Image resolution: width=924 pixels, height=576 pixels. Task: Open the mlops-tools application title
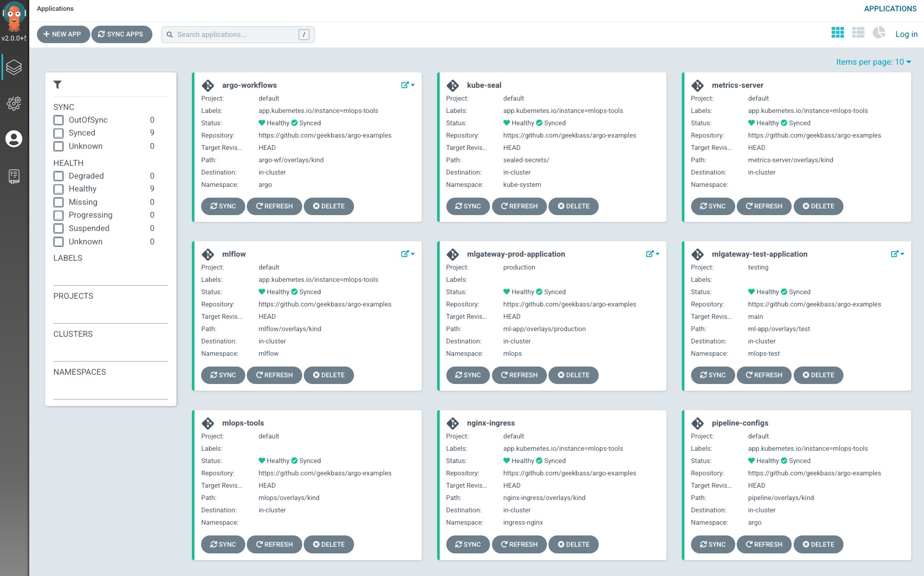click(243, 423)
